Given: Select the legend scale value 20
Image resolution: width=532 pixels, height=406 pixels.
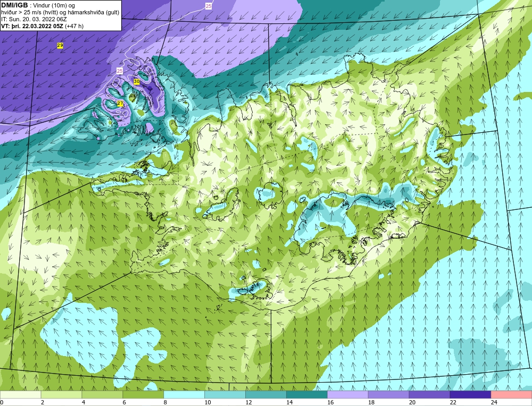Looking at the screenshot, I should pos(412,402).
